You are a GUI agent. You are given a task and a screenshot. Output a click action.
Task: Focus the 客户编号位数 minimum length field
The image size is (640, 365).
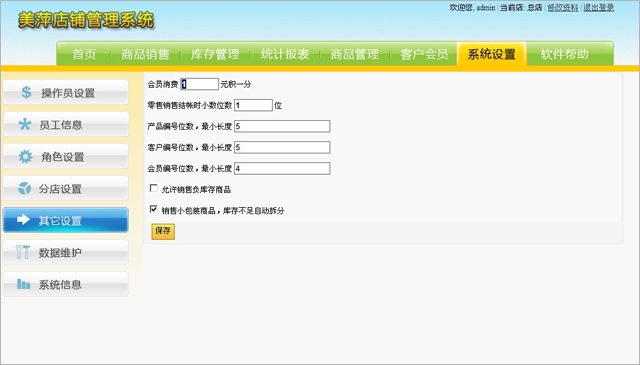click(x=282, y=147)
